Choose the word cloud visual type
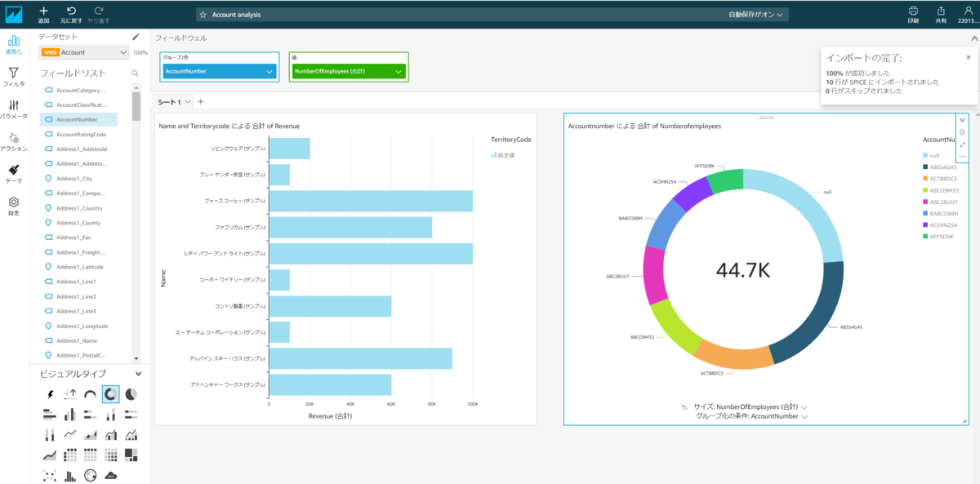The image size is (980, 484). [x=111, y=475]
